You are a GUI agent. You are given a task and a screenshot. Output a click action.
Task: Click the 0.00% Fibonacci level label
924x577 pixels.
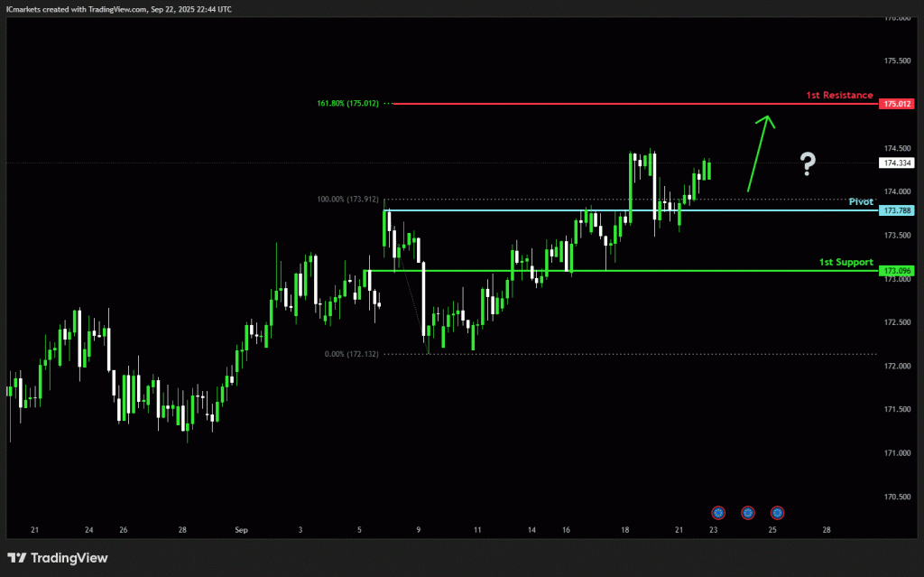351,354
